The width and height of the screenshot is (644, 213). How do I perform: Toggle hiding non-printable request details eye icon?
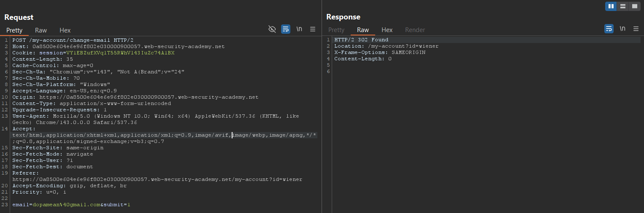click(272, 29)
